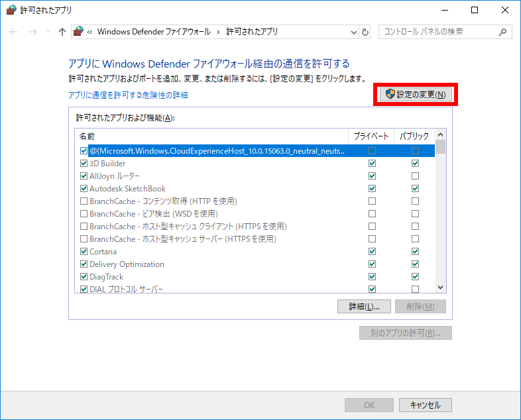Click the firewall icon in address bar

pyautogui.click(x=78, y=32)
